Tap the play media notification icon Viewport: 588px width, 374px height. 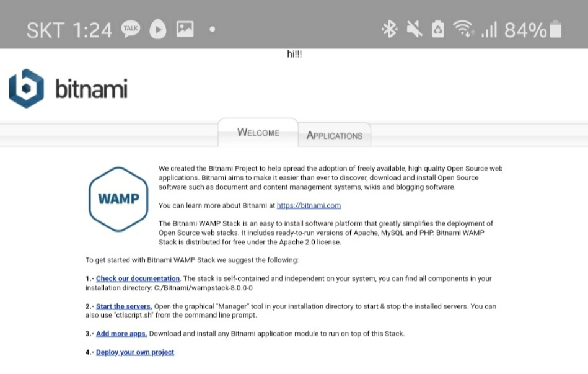point(158,29)
